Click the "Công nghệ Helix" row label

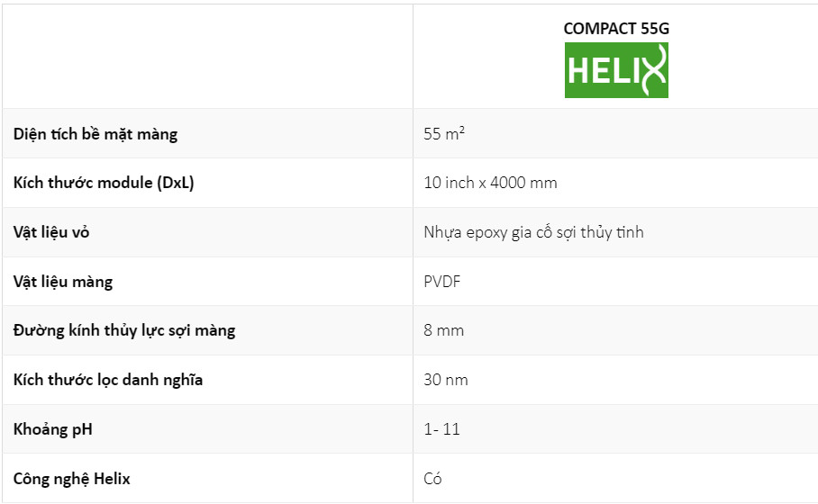(72, 479)
